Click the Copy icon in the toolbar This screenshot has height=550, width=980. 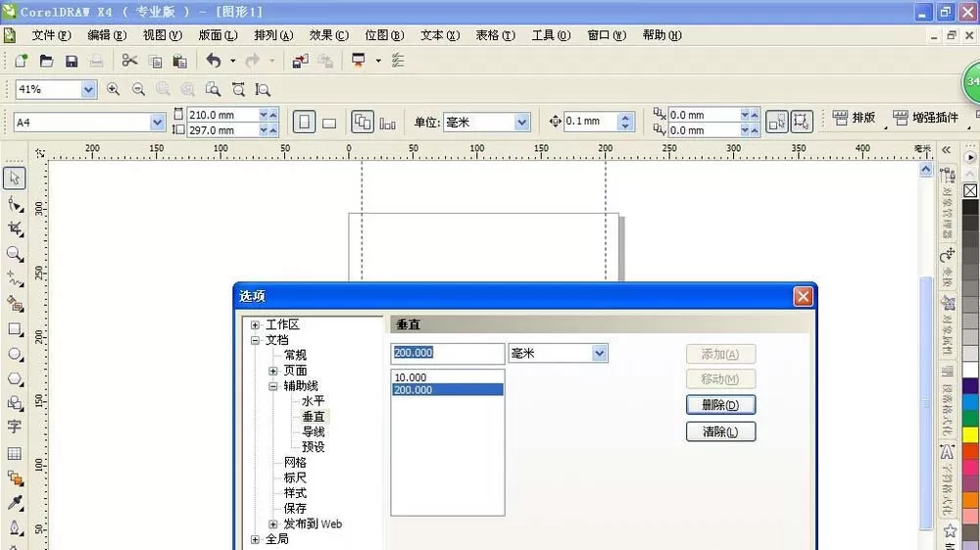[x=155, y=61]
